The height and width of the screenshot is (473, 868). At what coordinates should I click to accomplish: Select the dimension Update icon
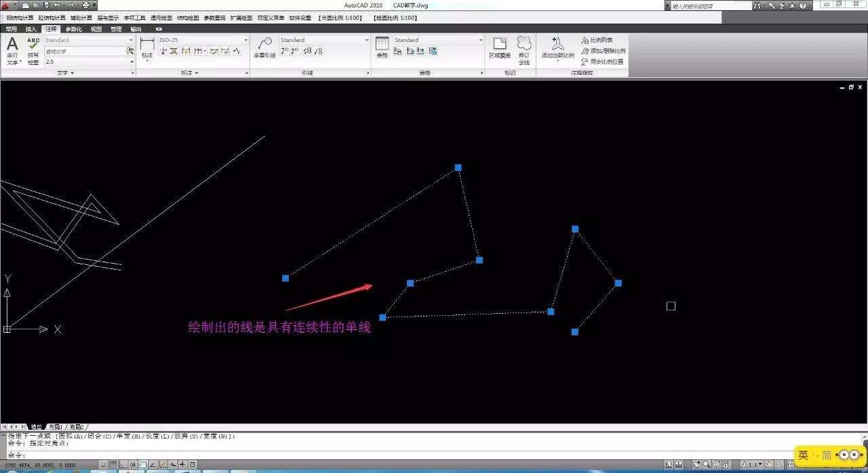[x=225, y=51]
